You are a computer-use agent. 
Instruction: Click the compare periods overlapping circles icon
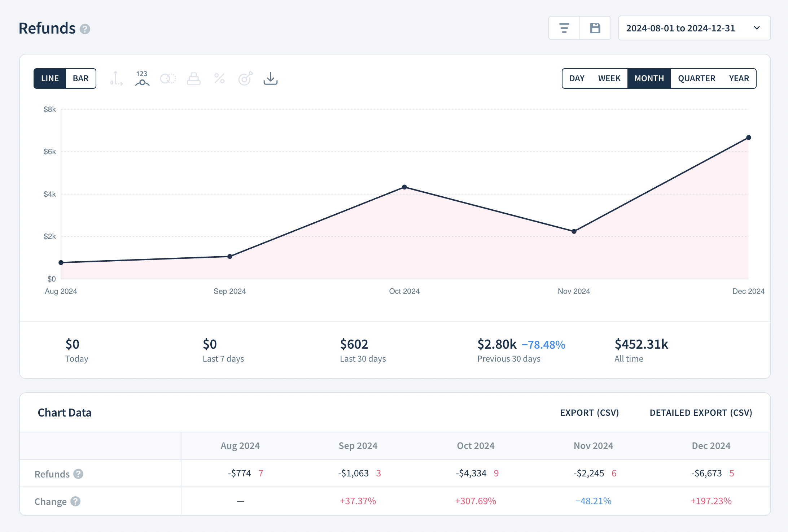[168, 78]
